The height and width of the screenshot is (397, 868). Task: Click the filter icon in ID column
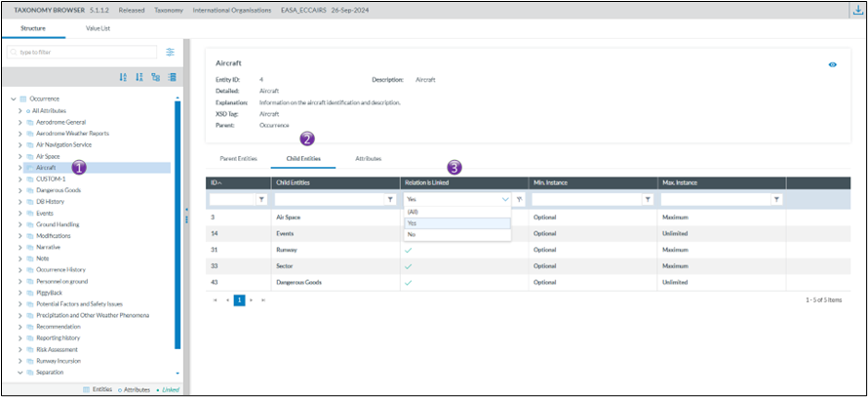click(x=261, y=199)
